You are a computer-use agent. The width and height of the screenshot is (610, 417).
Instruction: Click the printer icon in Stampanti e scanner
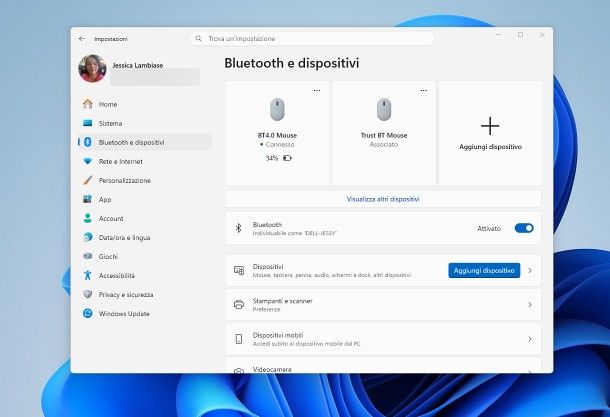[x=239, y=305]
